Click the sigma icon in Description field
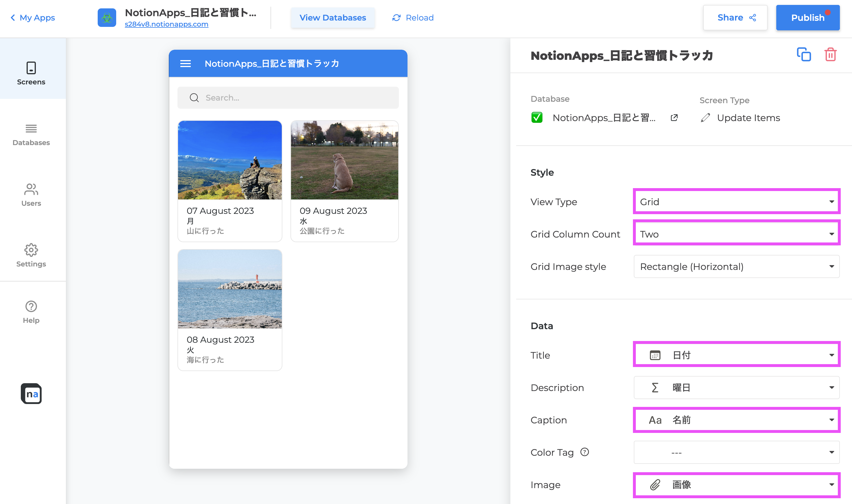 (x=655, y=388)
